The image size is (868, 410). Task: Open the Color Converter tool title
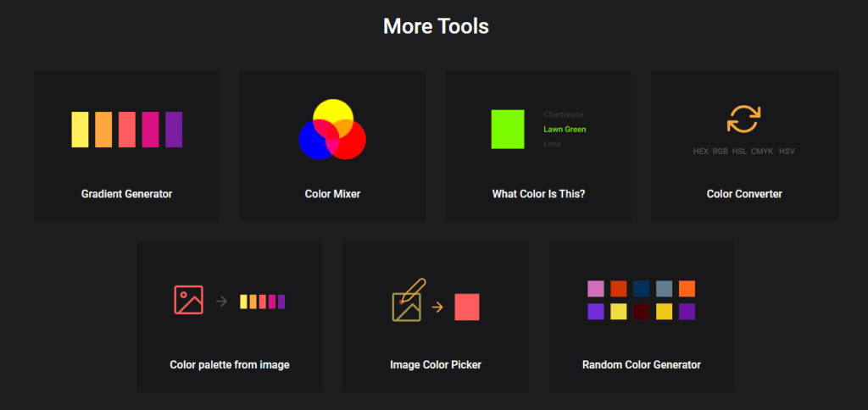[x=744, y=194]
